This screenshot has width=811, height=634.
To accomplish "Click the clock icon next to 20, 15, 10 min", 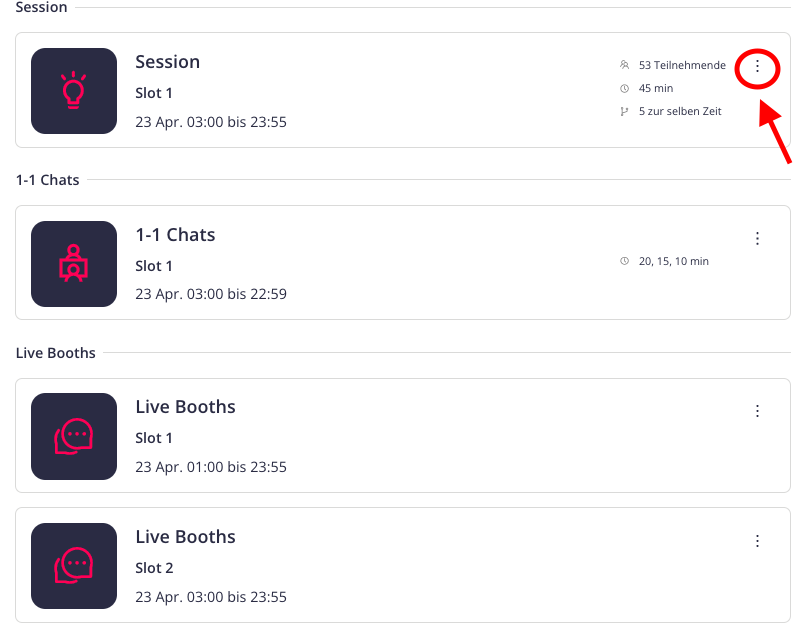I will 624,261.
